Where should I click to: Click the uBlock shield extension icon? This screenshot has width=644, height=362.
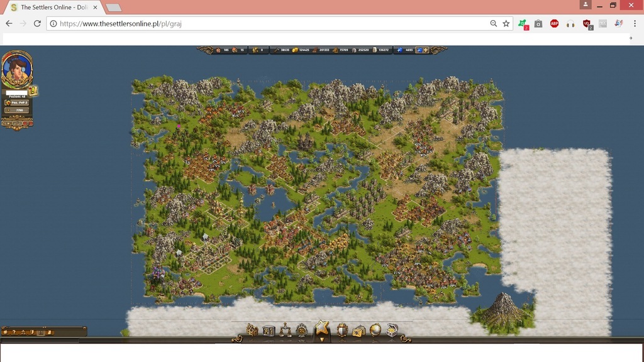[x=587, y=25]
